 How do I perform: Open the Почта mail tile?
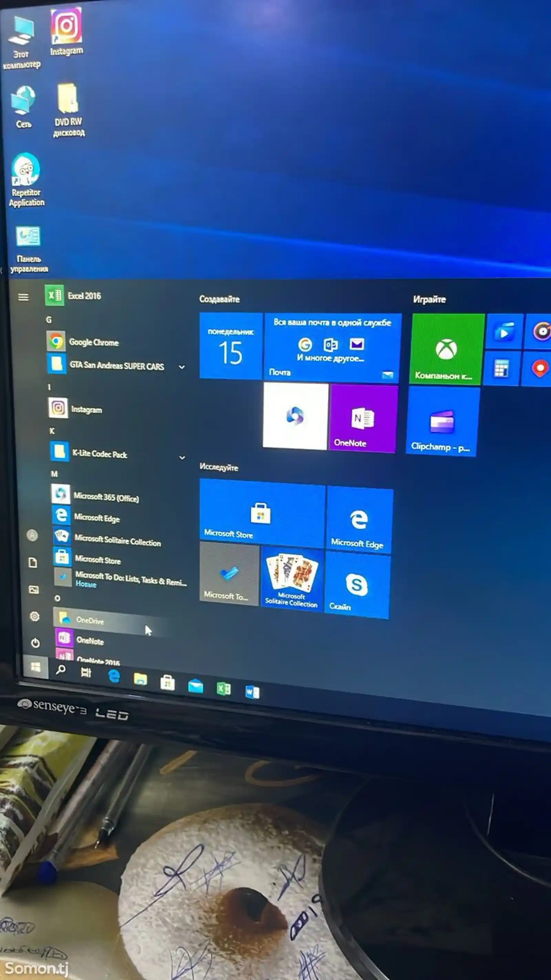pos(333,347)
